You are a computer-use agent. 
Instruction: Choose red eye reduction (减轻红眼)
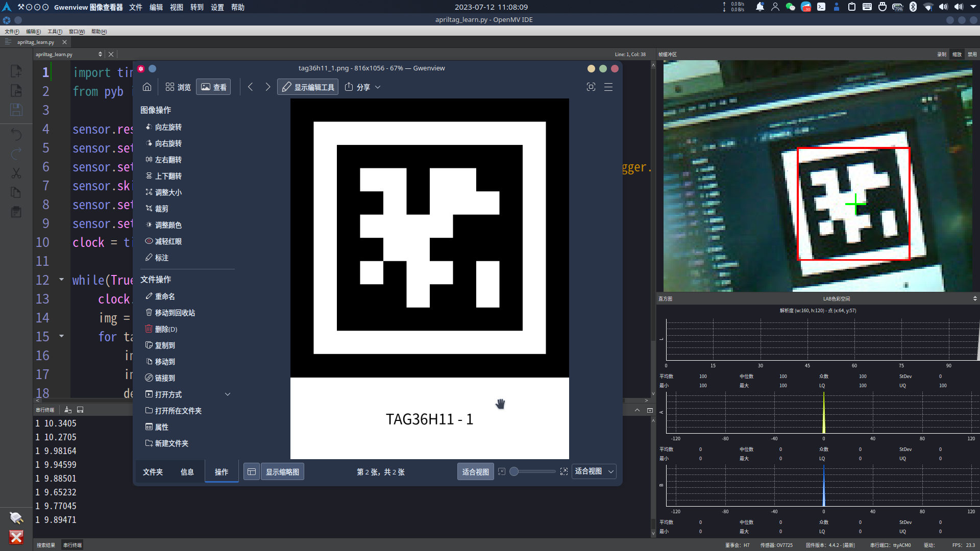tap(163, 241)
